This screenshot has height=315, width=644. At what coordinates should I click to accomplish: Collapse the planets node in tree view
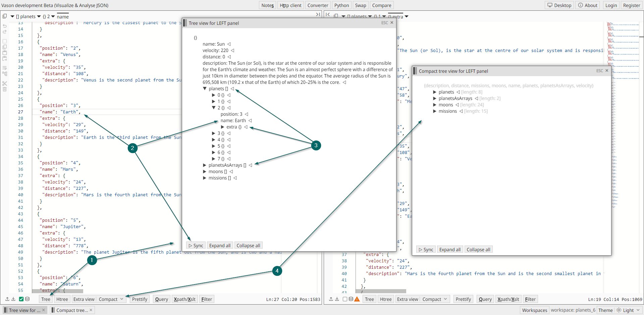click(205, 89)
